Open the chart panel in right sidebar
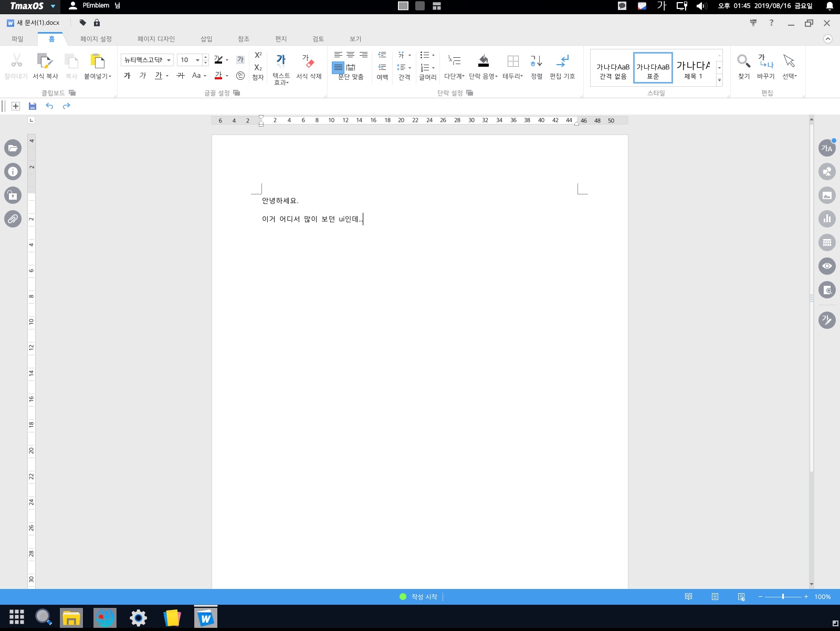 (827, 219)
